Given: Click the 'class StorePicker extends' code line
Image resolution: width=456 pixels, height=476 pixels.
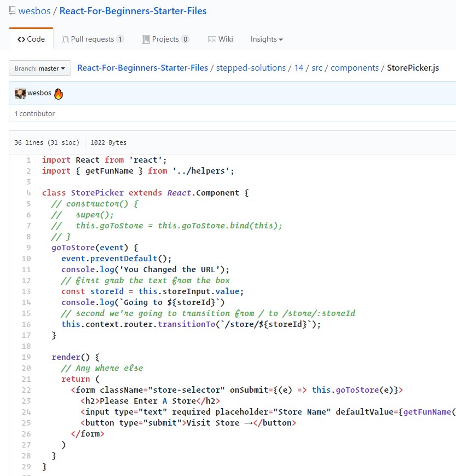Looking at the screenshot, I should coord(145,193).
